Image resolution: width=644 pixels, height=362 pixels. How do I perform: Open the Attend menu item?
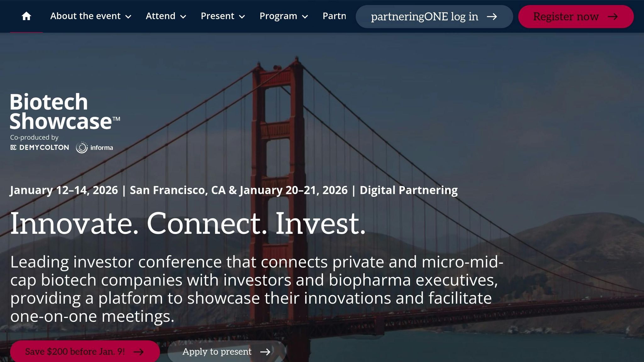pos(160,16)
